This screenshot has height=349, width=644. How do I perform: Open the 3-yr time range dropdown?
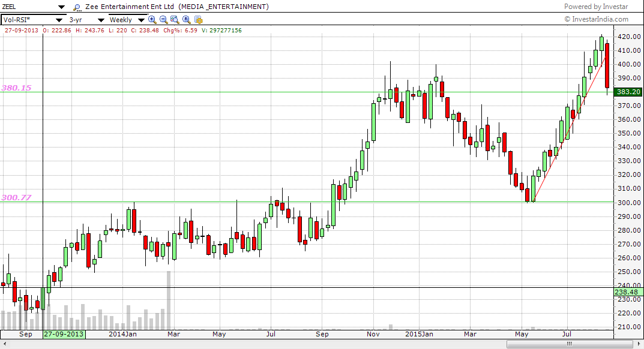[x=101, y=20]
